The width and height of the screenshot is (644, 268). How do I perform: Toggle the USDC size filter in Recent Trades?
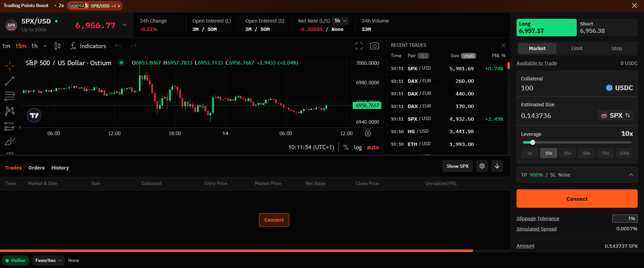pos(468,56)
